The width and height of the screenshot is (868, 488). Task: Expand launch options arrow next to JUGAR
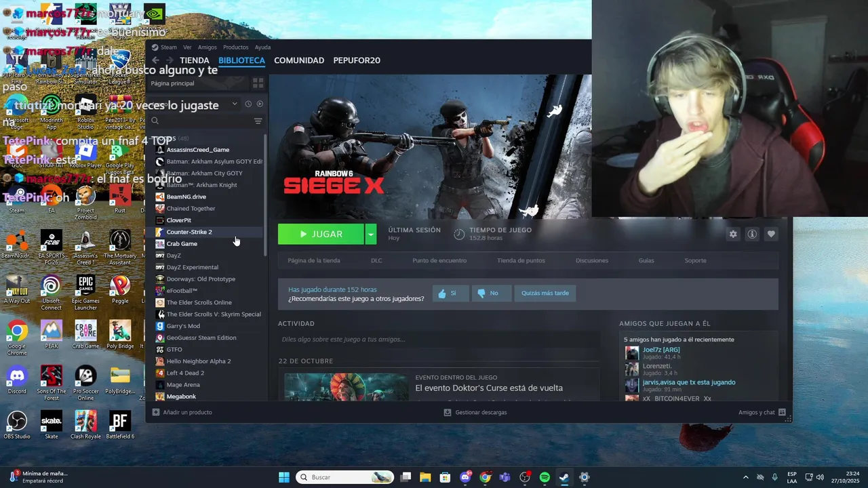(x=370, y=234)
